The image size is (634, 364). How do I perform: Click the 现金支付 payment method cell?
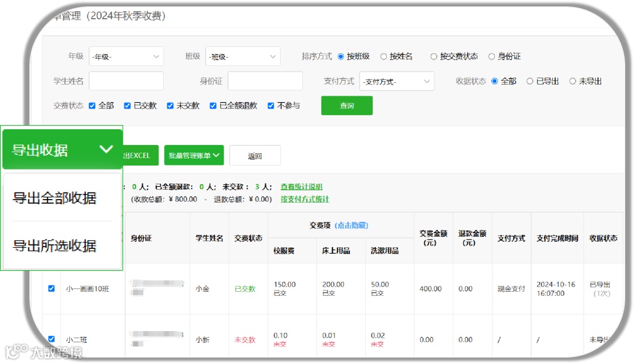pyautogui.click(x=511, y=289)
